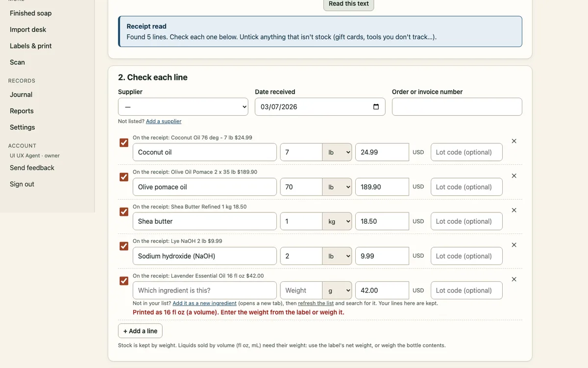The height and width of the screenshot is (368, 588).
Task: Click the Read this text button
Action: (x=349, y=4)
